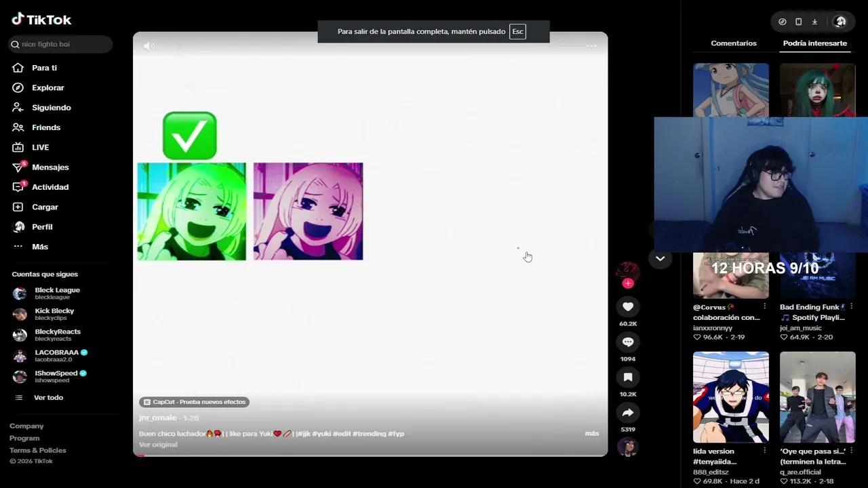Go to next video with down chevron
The height and width of the screenshot is (488, 868).
(660, 258)
